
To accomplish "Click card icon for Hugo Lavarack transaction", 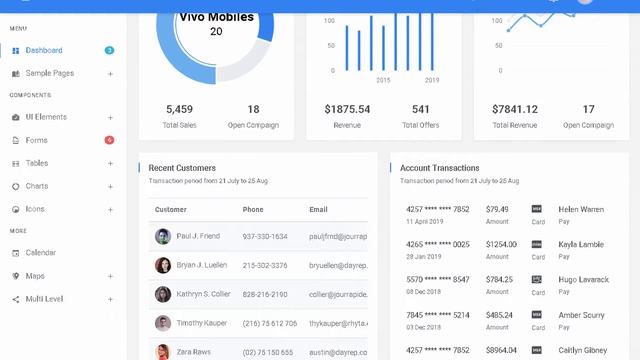I will [536, 279].
